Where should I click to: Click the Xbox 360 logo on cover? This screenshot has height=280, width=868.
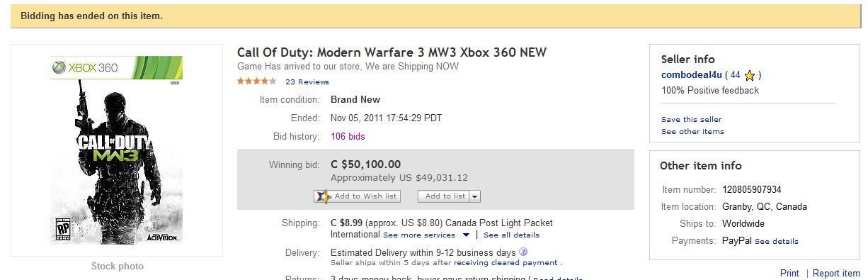click(84, 68)
